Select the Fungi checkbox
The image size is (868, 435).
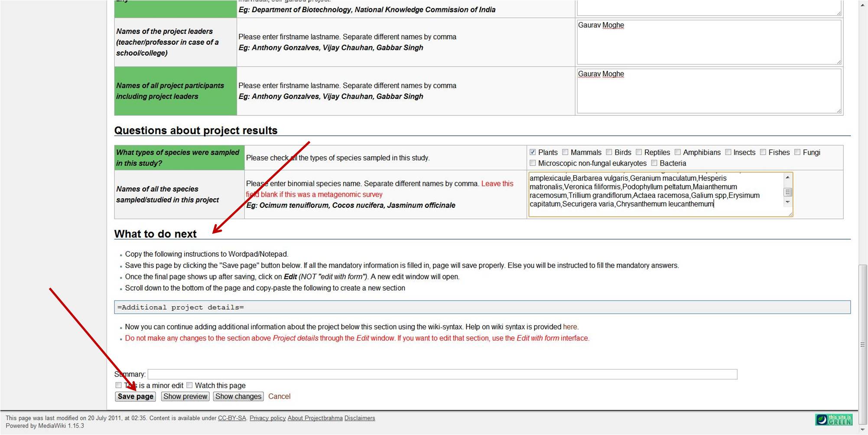pyautogui.click(x=797, y=152)
